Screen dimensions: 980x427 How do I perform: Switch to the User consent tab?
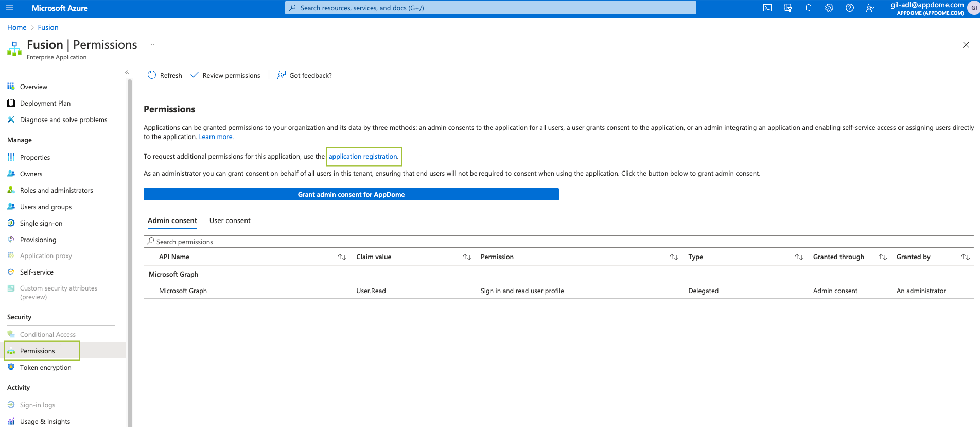coord(230,220)
